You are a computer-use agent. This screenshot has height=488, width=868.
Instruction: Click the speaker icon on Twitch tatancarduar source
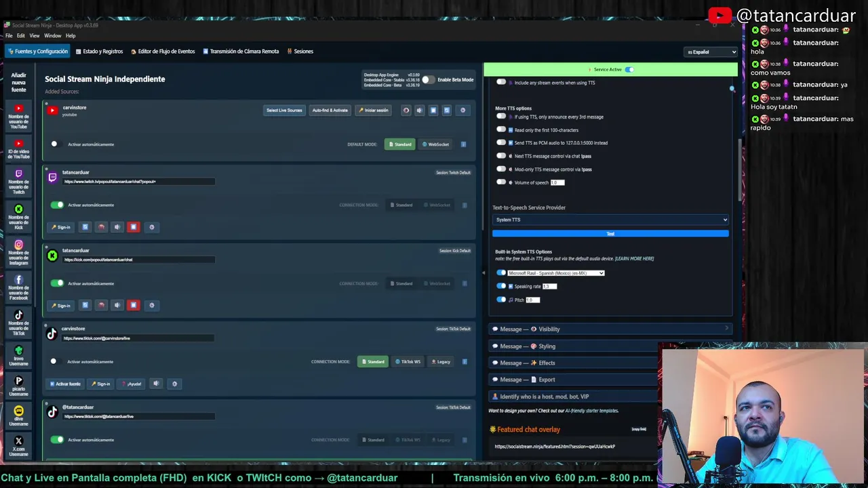tap(117, 227)
